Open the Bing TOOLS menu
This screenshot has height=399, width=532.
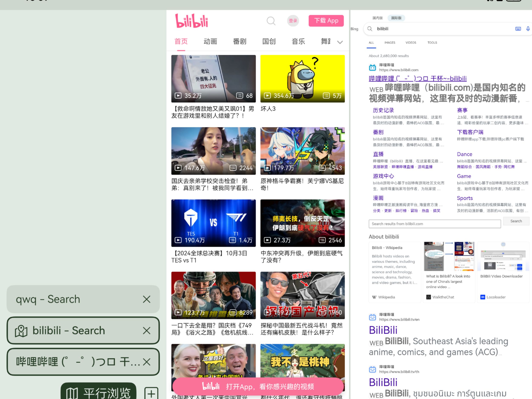432,43
